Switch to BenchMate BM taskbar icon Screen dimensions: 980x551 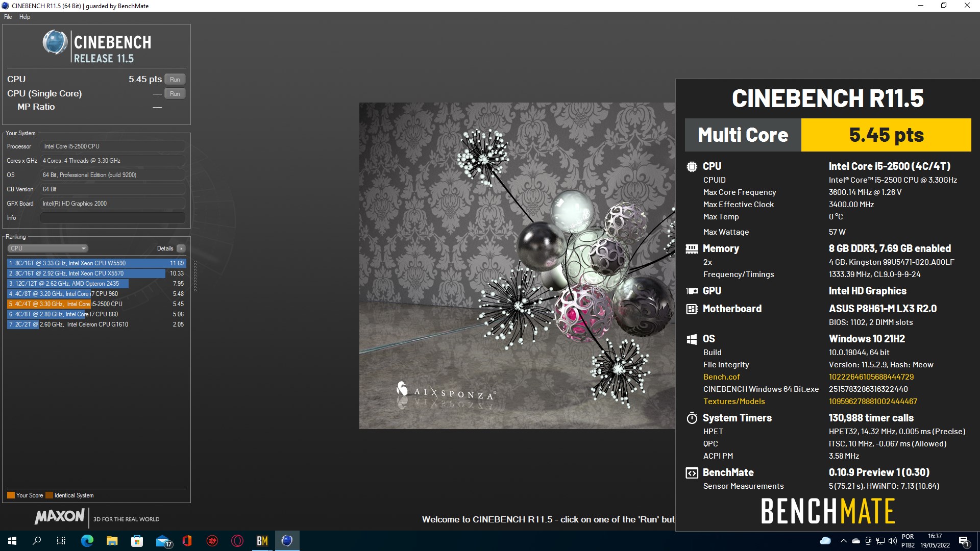point(262,541)
